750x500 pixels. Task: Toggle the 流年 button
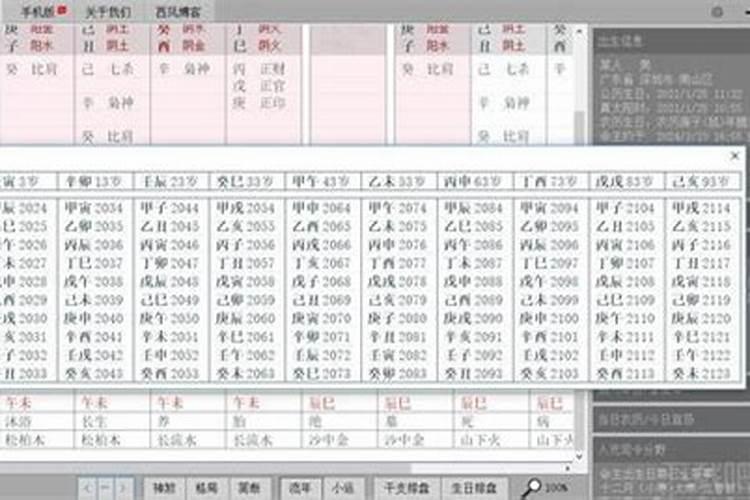point(301,488)
